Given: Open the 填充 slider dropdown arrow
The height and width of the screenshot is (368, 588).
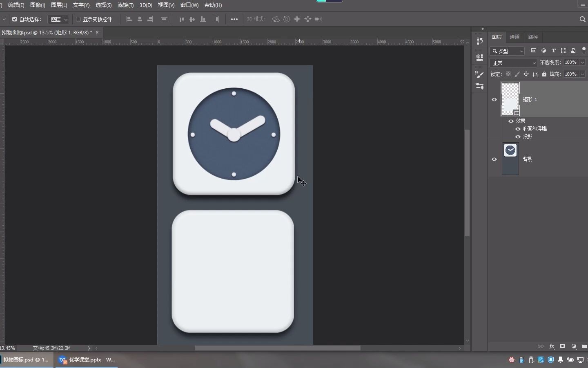Looking at the screenshot, I should 582,74.
